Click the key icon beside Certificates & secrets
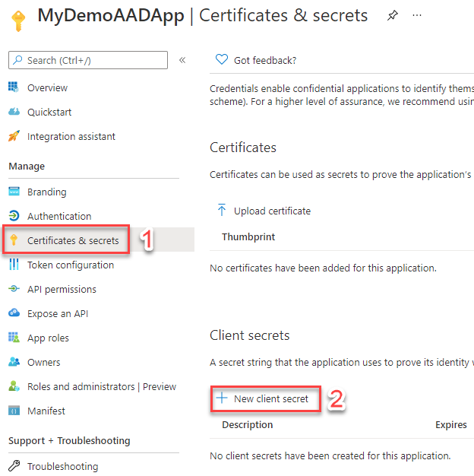 coord(14,240)
